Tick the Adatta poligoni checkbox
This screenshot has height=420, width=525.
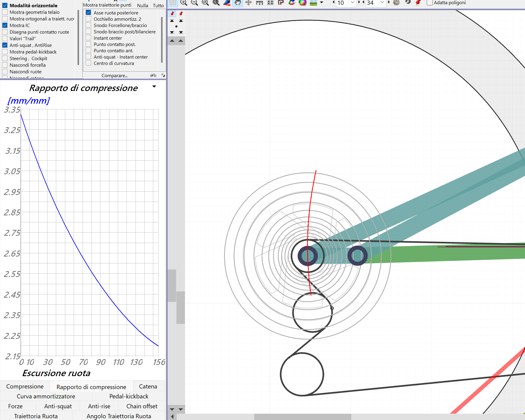pyautogui.click(x=430, y=3)
